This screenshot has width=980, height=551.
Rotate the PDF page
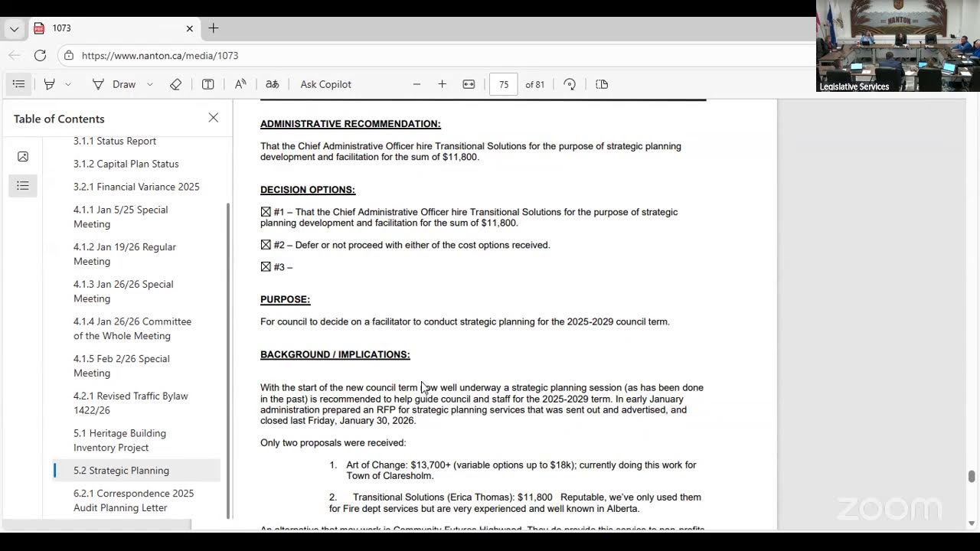(x=570, y=84)
